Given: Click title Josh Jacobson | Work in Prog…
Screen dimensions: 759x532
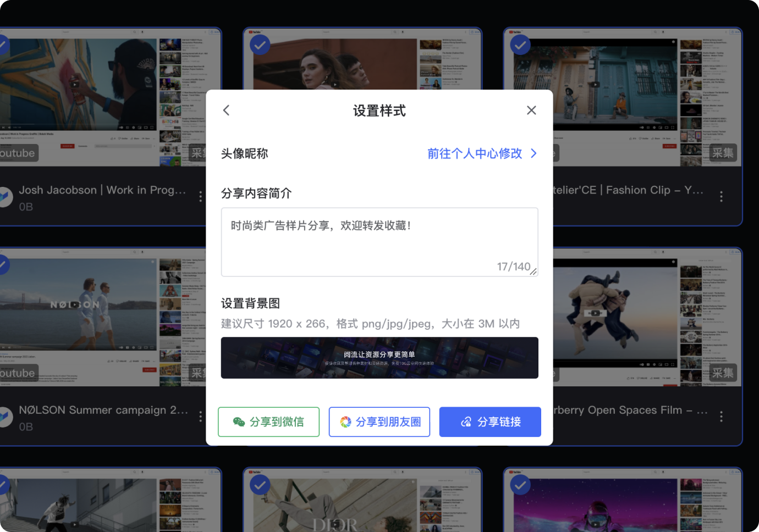Looking at the screenshot, I should tap(102, 190).
